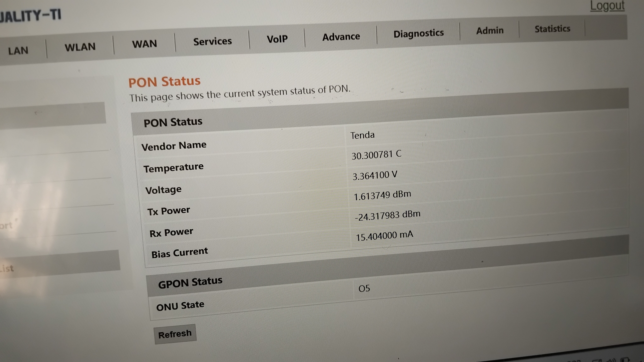The image size is (644, 362).
Task: Switch to the Admin tab
Action: (x=490, y=31)
